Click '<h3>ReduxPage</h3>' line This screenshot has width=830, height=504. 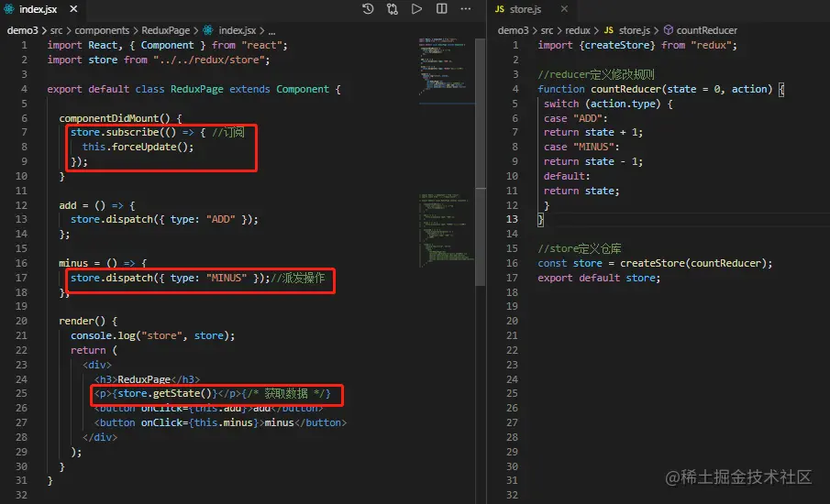[147, 379]
